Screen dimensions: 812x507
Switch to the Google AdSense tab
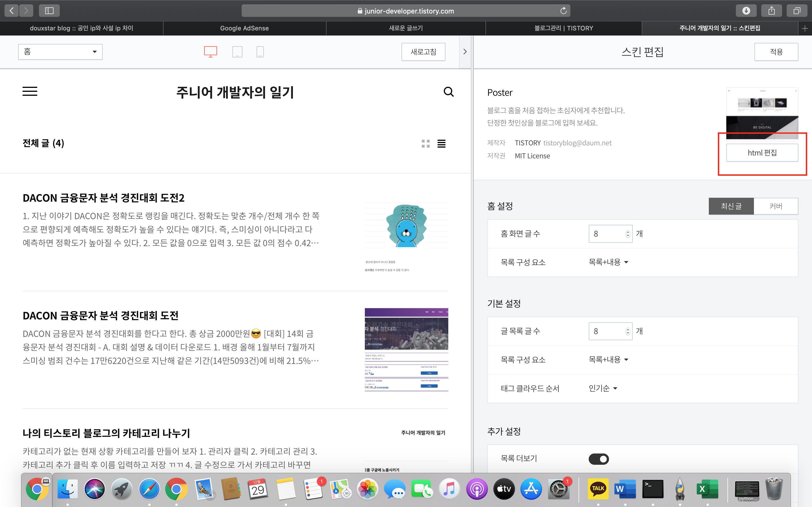pyautogui.click(x=244, y=28)
